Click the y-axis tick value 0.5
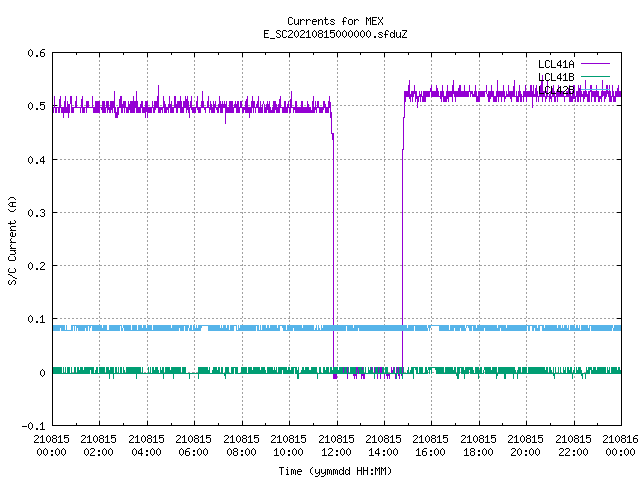This screenshot has width=640, height=480. click(x=36, y=106)
